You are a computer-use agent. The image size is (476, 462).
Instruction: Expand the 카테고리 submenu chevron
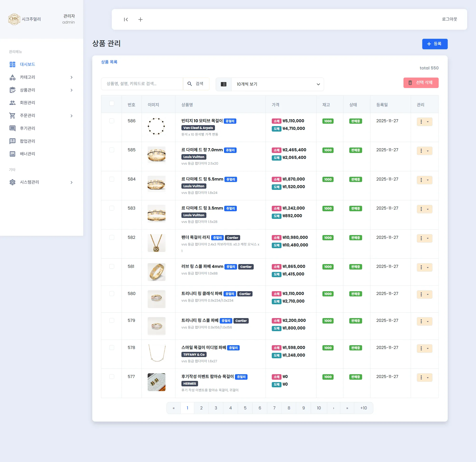click(x=71, y=77)
